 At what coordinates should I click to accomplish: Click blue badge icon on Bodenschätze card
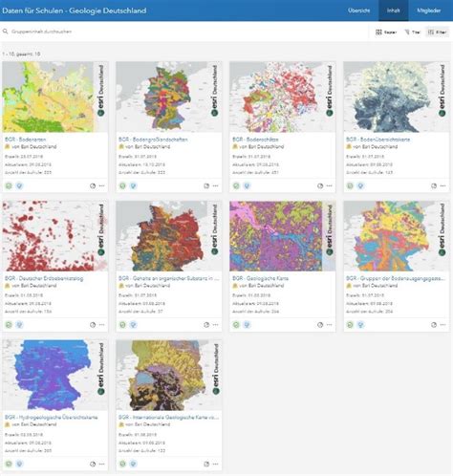[x=247, y=185]
